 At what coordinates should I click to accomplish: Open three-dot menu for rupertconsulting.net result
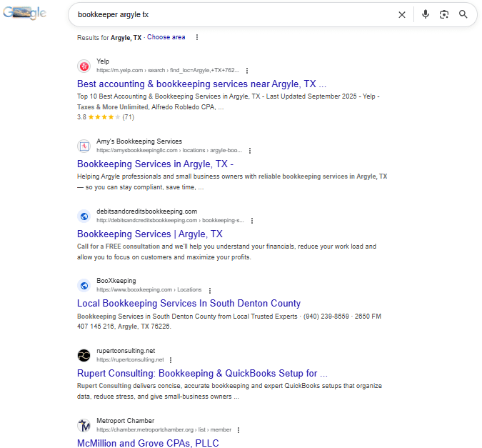[171, 360]
